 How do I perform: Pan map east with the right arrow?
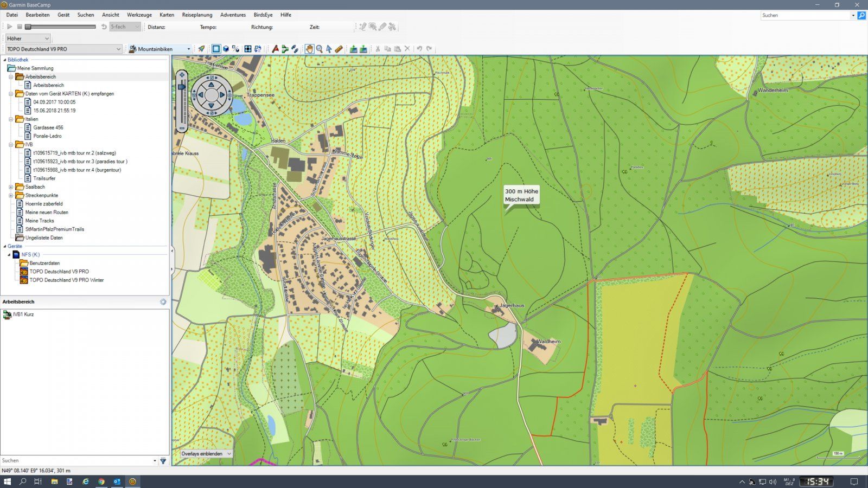(x=223, y=95)
